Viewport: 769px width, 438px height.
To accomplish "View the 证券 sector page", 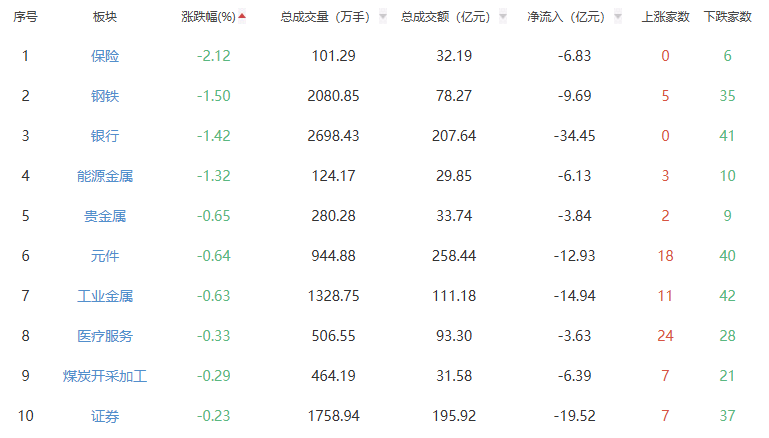I will [x=104, y=416].
